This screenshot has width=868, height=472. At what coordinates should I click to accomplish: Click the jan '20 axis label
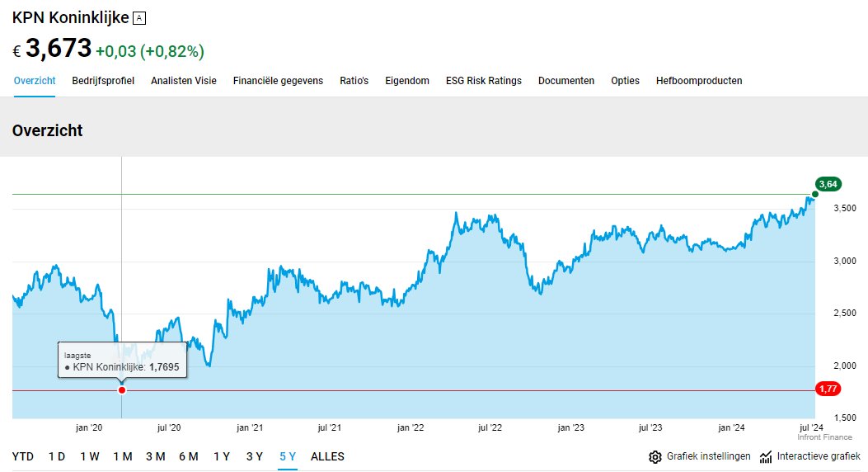[88, 427]
